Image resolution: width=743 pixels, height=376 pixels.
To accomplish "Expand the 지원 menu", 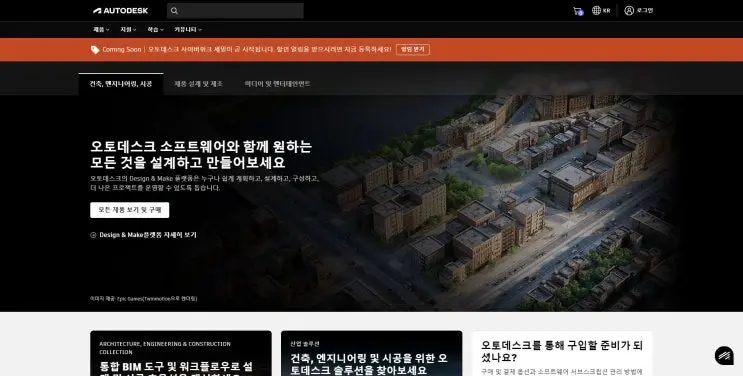I will coord(128,29).
